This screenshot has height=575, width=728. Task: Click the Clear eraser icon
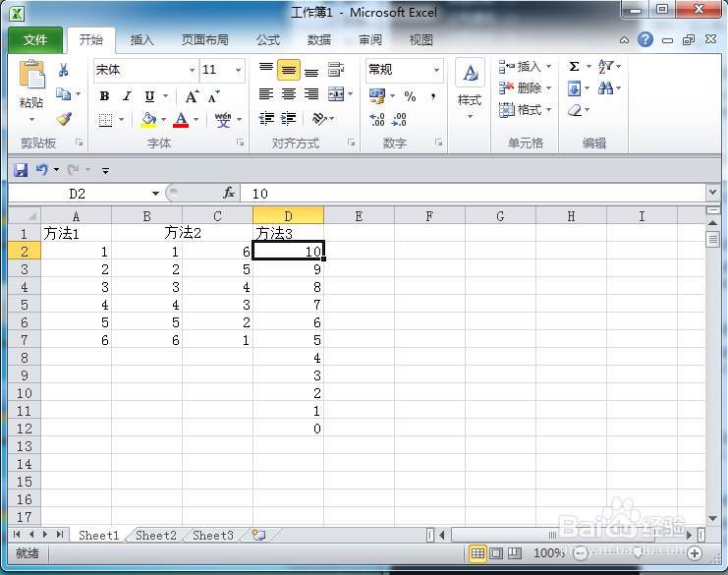coord(575,110)
